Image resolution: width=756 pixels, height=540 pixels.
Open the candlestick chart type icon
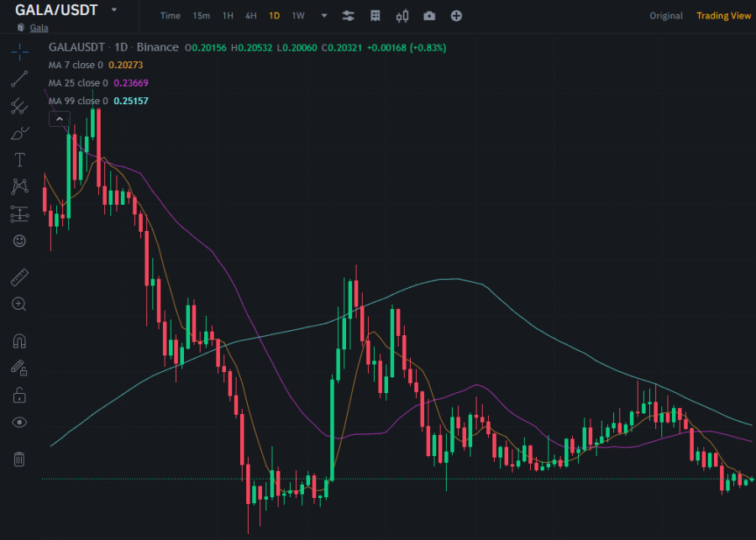coord(402,16)
